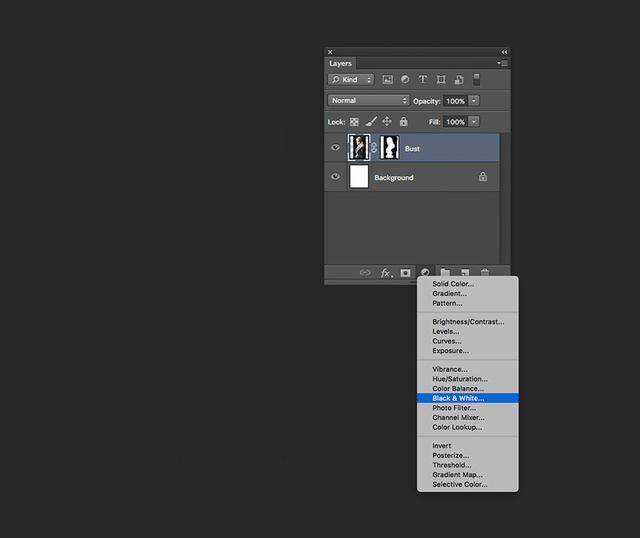Screen dimensions: 640x538
Task: Choose Pattern... from menu
Action: tap(468, 303)
